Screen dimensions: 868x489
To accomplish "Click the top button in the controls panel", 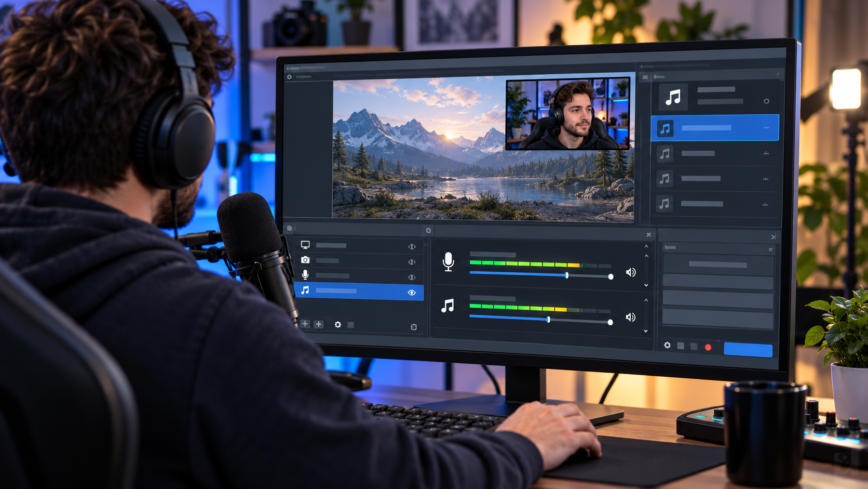I will [x=718, y=265].
